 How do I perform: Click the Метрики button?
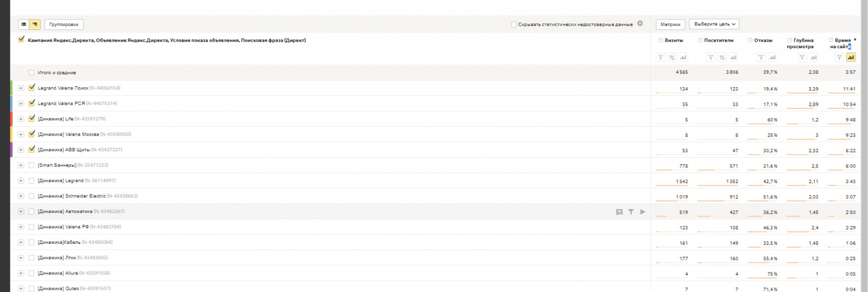pos(671,24)
